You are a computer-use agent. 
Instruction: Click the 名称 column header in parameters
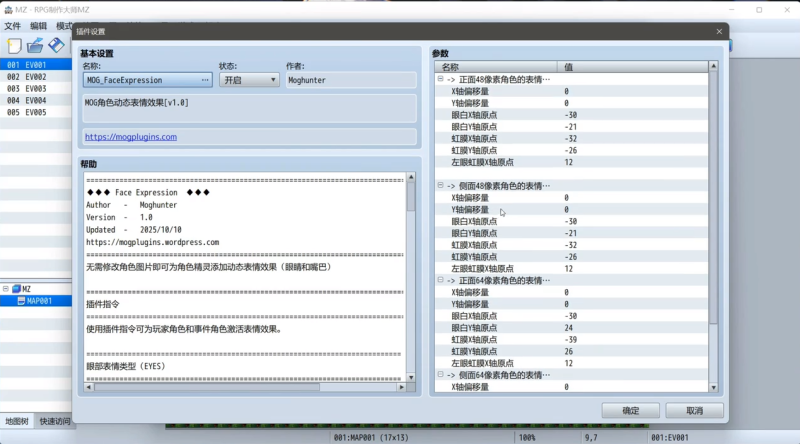point(496,67)
